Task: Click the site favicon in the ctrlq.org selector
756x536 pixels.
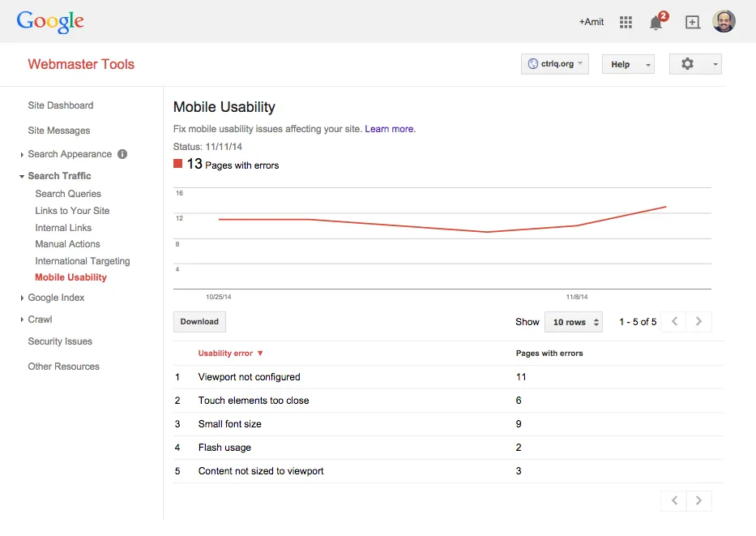Action: tap(532, 63)
